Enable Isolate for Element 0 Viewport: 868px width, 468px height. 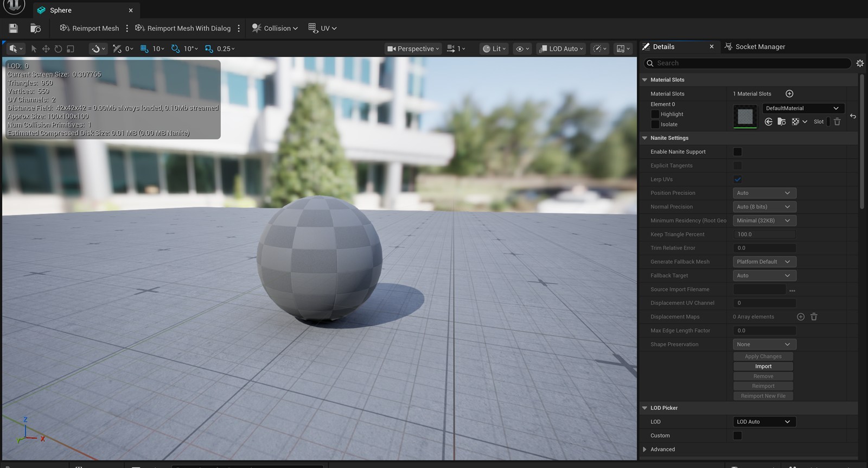tap(655, 124)
